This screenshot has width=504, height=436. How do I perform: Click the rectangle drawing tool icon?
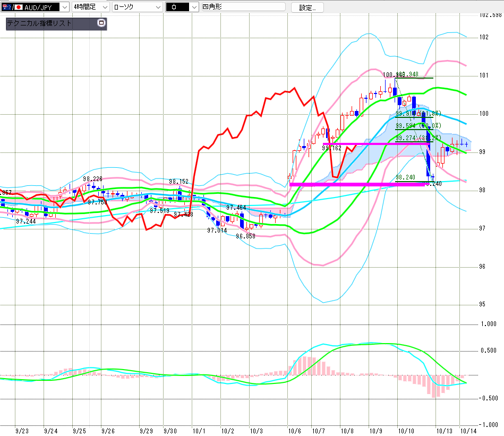pos(174,7)
